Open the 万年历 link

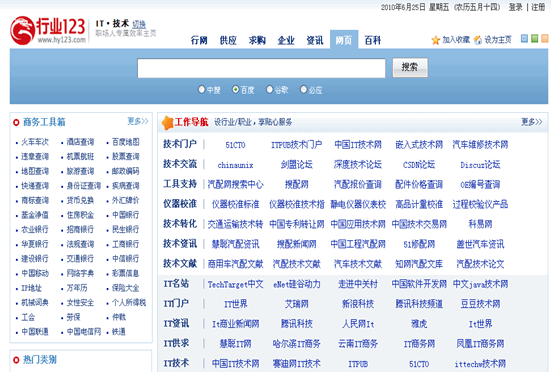click(x=77, y=288)
